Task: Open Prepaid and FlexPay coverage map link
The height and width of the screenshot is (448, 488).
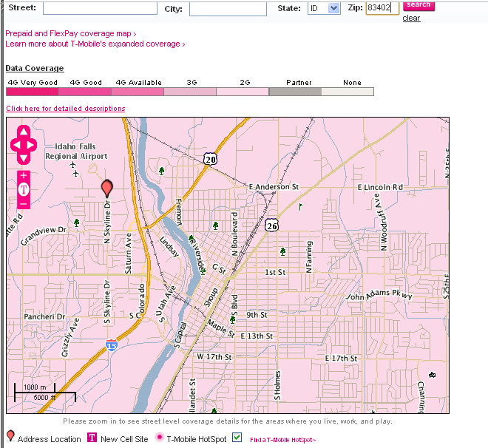Action: pos(71,33)
